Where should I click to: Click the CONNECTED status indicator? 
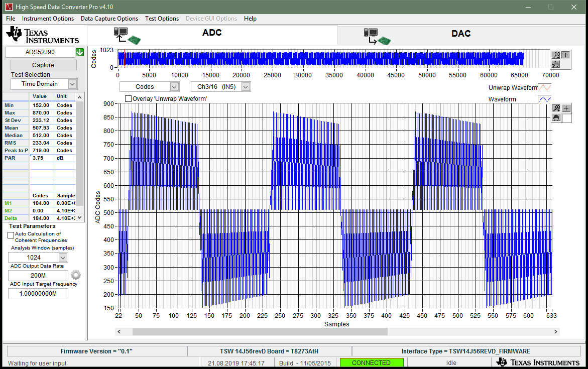click(x=371, y=362)
